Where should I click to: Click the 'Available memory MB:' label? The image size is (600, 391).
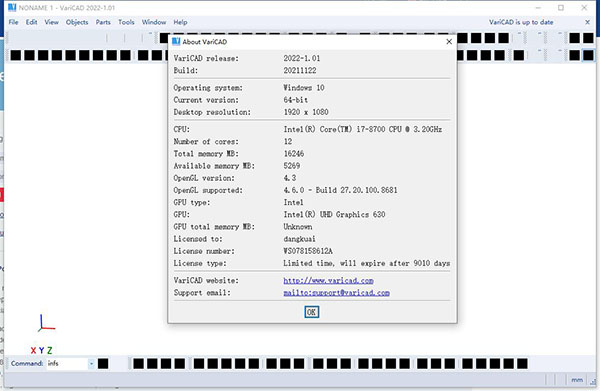214,166
